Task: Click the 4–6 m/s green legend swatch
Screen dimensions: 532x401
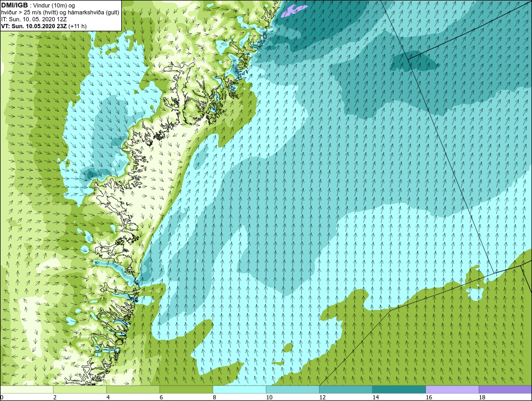Action: [x=134, y=389]
